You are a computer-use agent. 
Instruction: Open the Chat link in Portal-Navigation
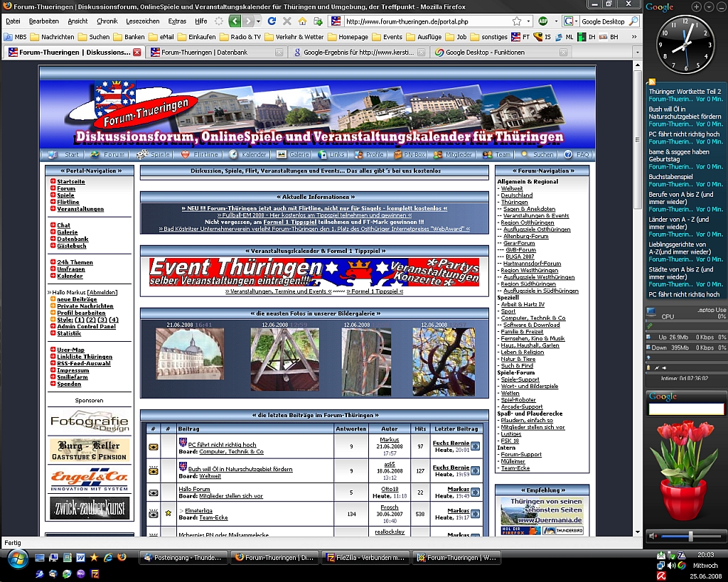pyautogui.click(x=63, y=225)
